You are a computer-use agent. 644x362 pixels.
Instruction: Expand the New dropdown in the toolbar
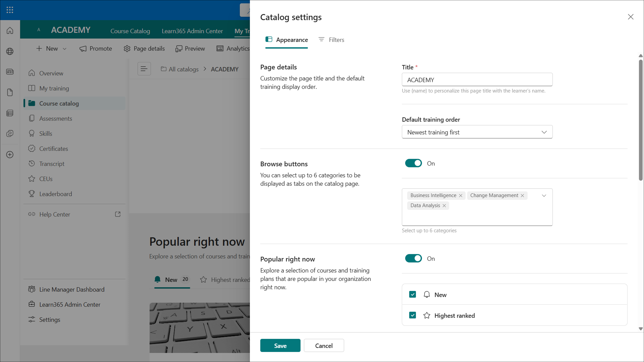[65, 49]
